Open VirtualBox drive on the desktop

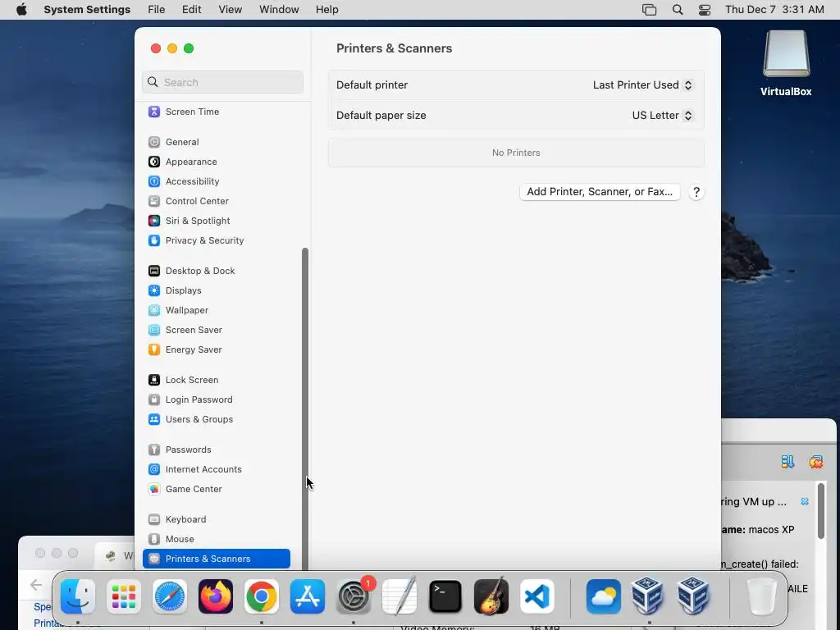pyautogui.click(x=786, y=63)
